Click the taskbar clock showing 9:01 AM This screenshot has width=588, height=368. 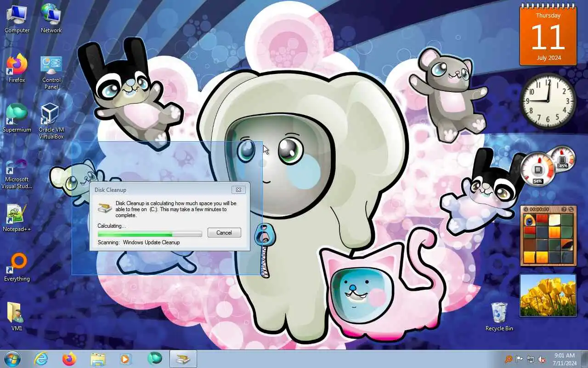coord(565,359)
